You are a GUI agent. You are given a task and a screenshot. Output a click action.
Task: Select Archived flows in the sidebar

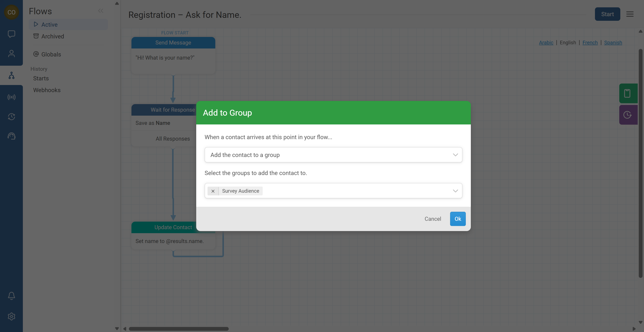[52, 37]
